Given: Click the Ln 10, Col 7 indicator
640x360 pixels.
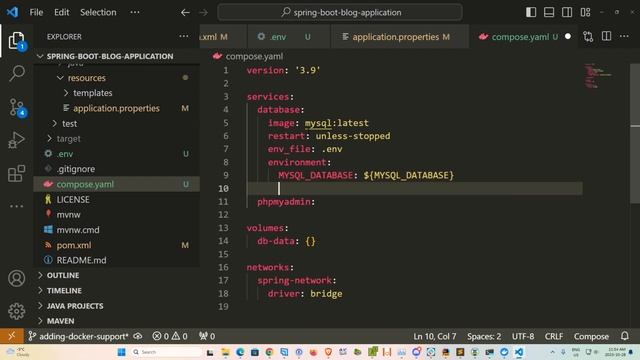Looking at the screenshot, I should (435, 336).
